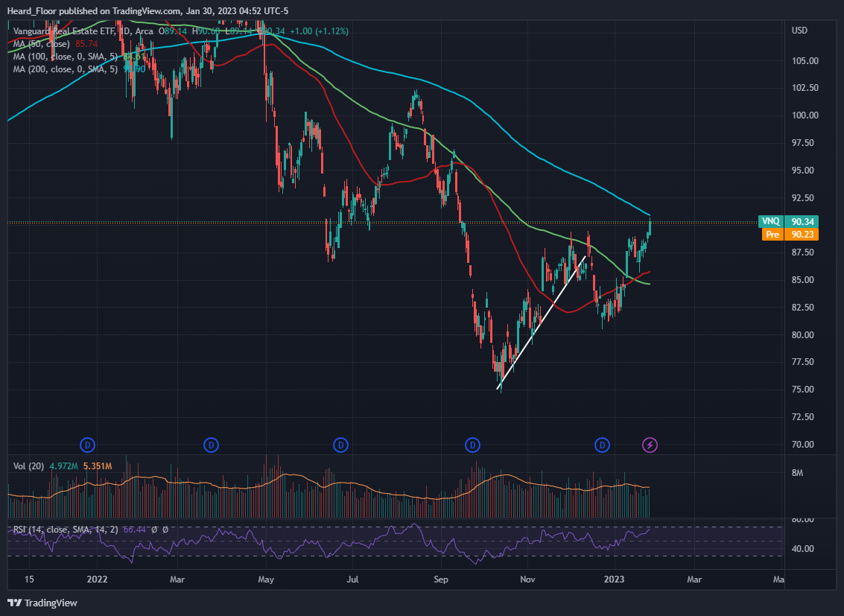
Task: Click the Vanguard Real Estate ETF symbol title
Action: click(x=63, y=31)
